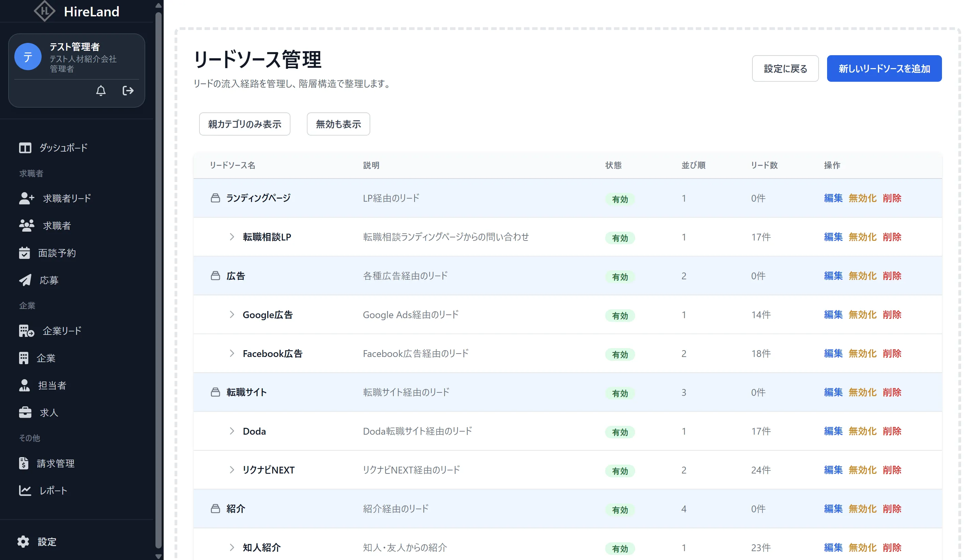This screenshot has width=973, height=560.
Task: Click 無効化 for Google広告
Action: [x=863, y=315]
